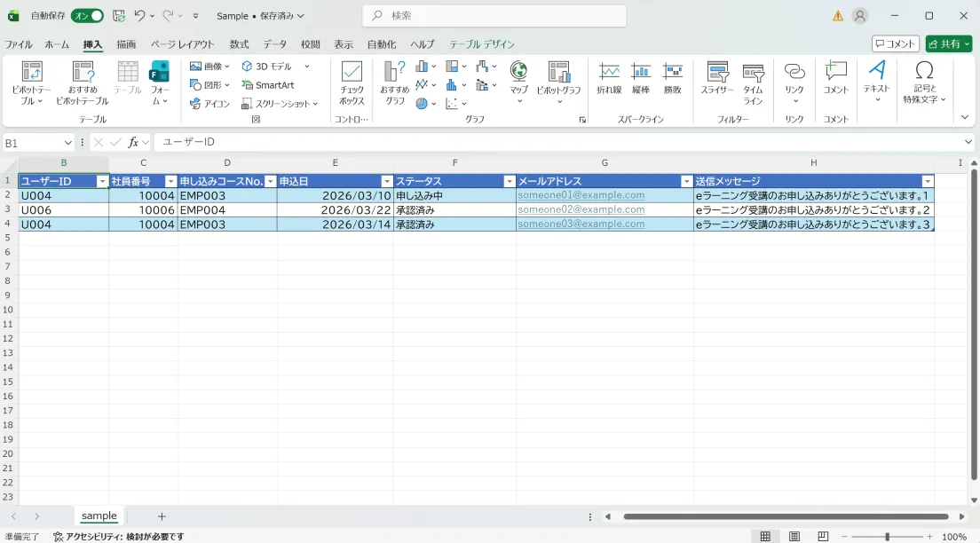980x543 pixels.
Task: Open the ユーザーID column filter
Action: (x=100, y=180)
